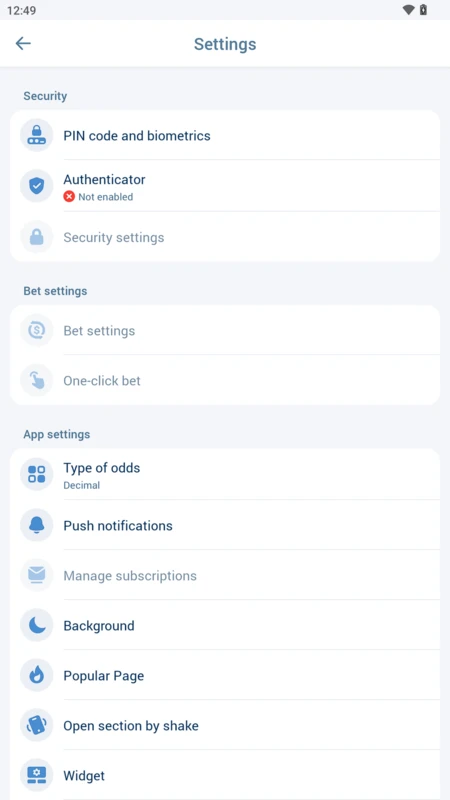Select Open section by shake
The height and width of the screenshot is (800, 450).
coord(225,725)
